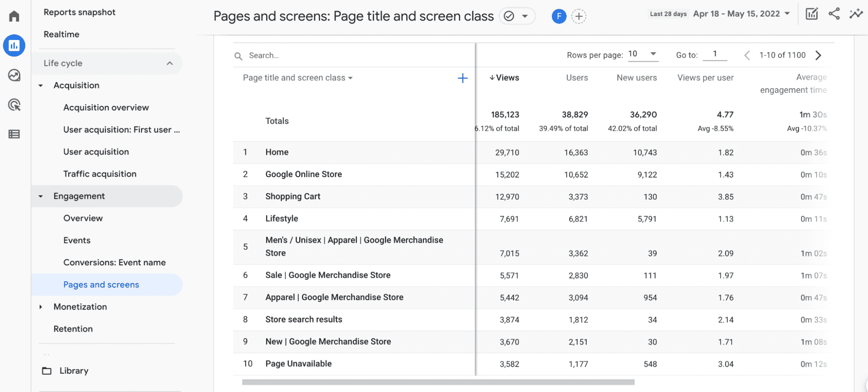Go to next page of results

(818, 55)
